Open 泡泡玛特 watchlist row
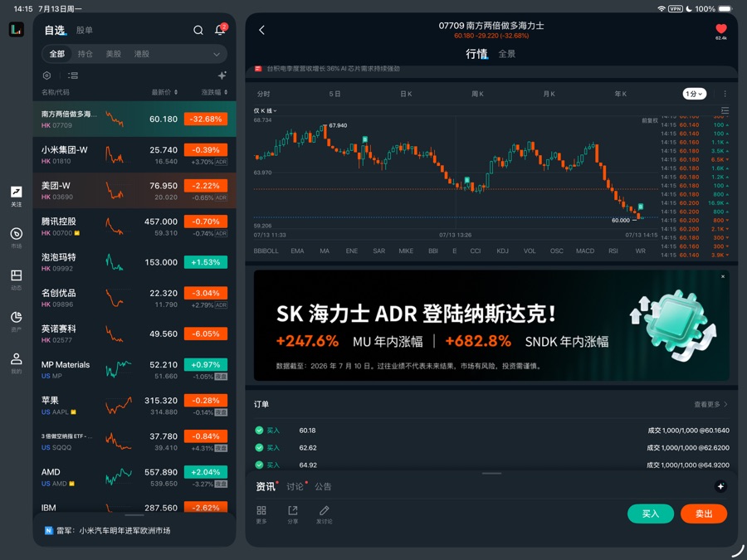Image resolution: width=747 pixels, height=560 pixels. pyautogui.click(x=134, y=262)
